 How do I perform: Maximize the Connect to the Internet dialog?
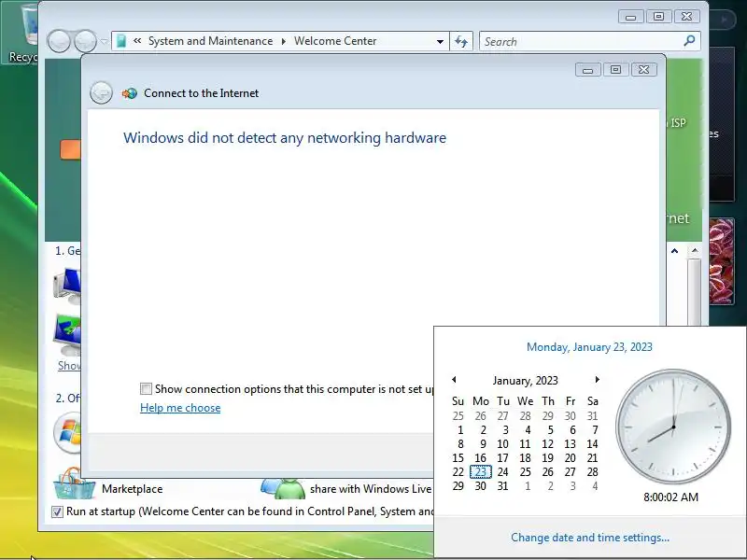pos(615,70)
